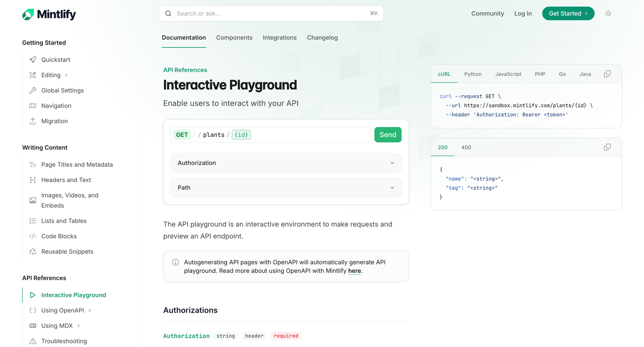
Task: Toggle the light/dark theme sun icon
Action: 608,14
